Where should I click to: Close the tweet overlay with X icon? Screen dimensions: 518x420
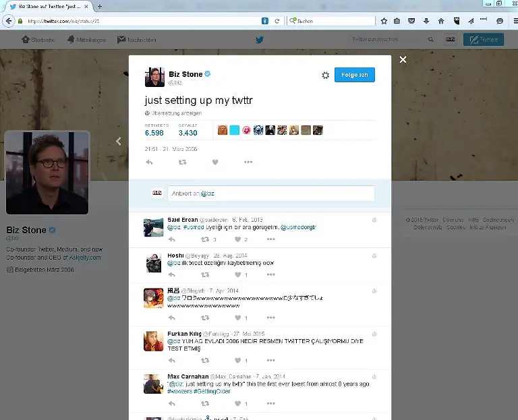click(x=403, y=60)
